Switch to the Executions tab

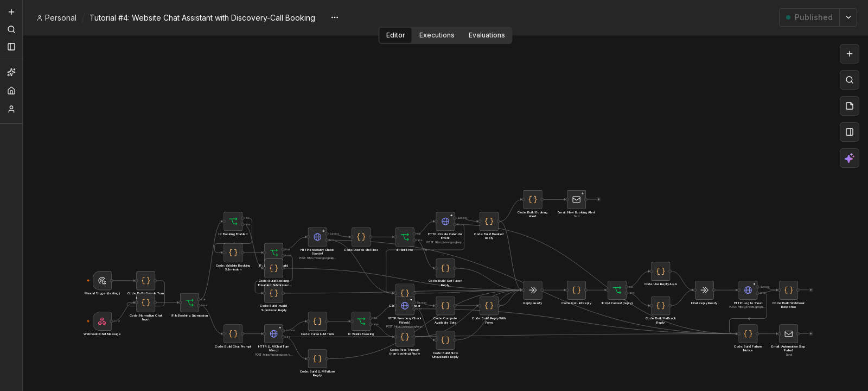(437, 35)
